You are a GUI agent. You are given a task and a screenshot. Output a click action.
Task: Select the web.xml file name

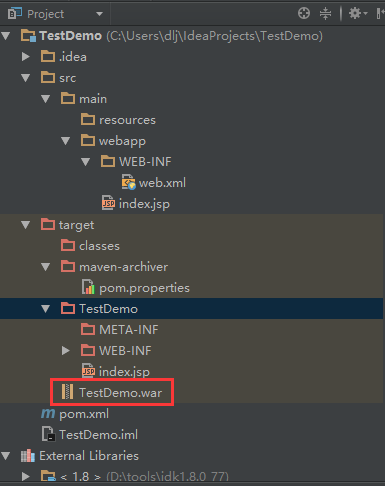click(x=162, y=183)
